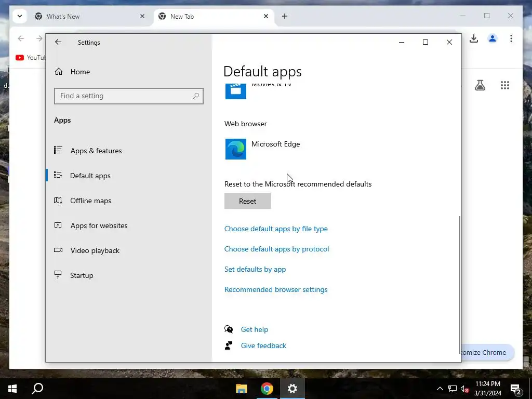Open notification center icon
The image size is (532, 399).
click(516, 389)
